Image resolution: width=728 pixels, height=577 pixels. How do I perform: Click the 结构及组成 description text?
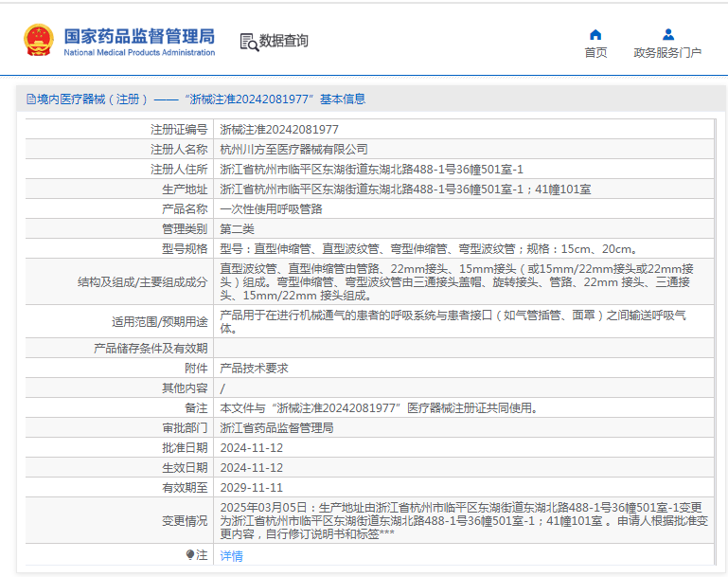[x=456, y=282]
